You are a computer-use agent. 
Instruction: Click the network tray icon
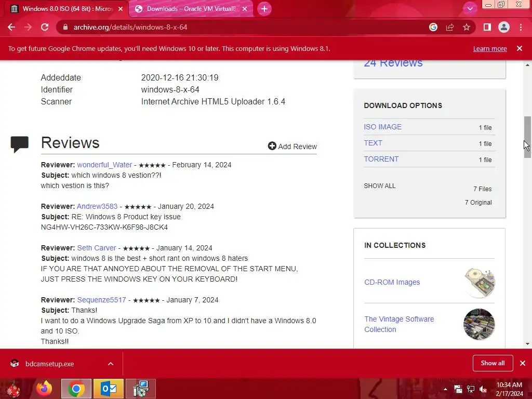pos(471,389)
